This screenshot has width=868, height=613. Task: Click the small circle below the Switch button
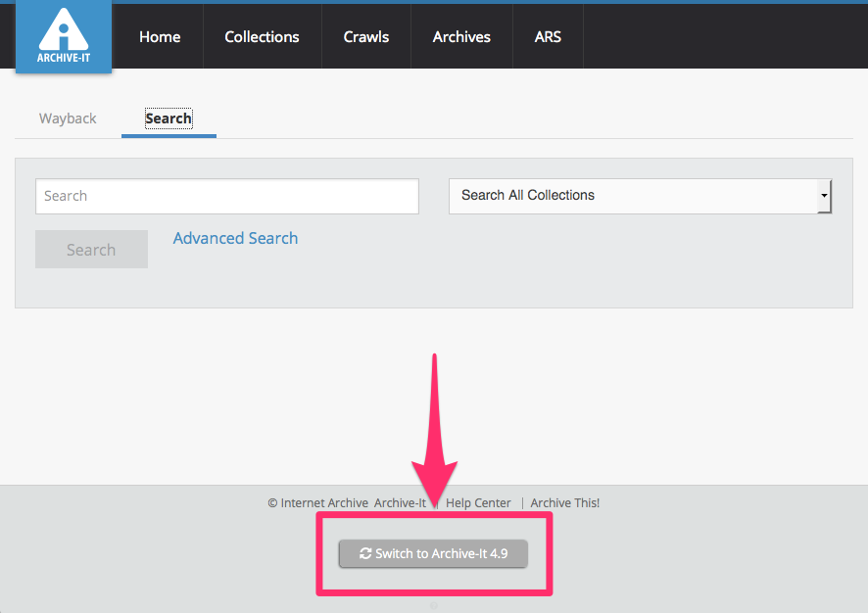coord(434,605)
